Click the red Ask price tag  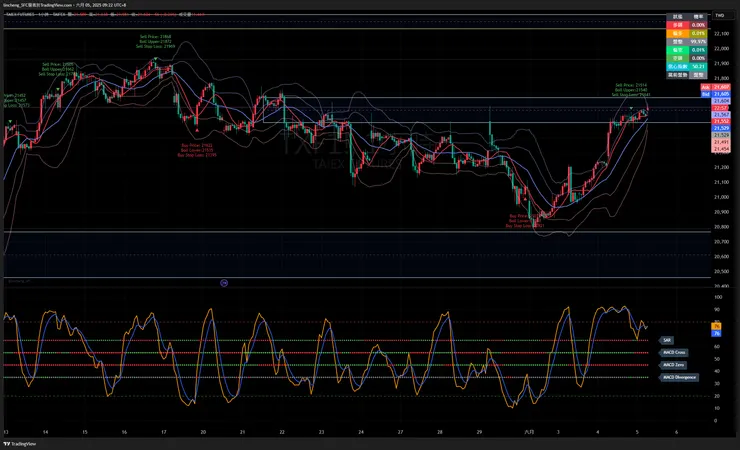(x=716, y=87)
